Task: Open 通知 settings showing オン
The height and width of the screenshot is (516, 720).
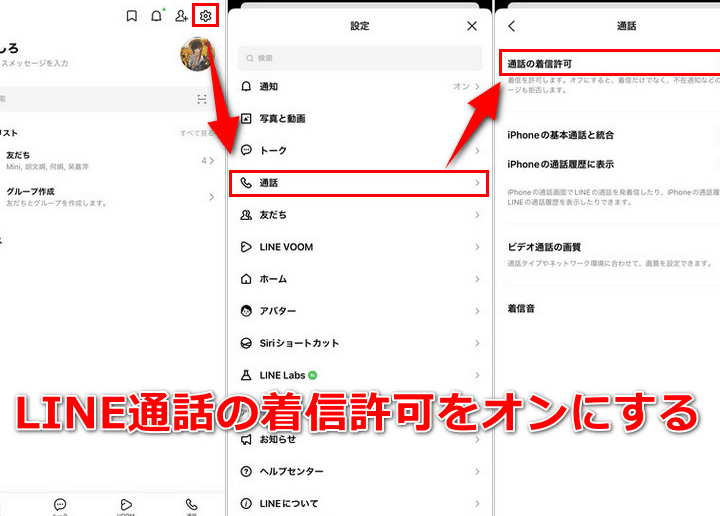Action: tap(360, 86)
